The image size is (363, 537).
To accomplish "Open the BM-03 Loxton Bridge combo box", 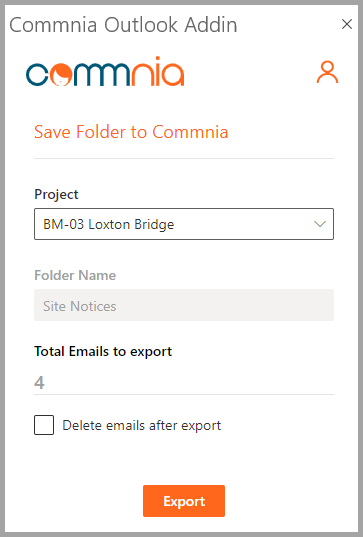I will pyautogui.click(x=184, y=224).
